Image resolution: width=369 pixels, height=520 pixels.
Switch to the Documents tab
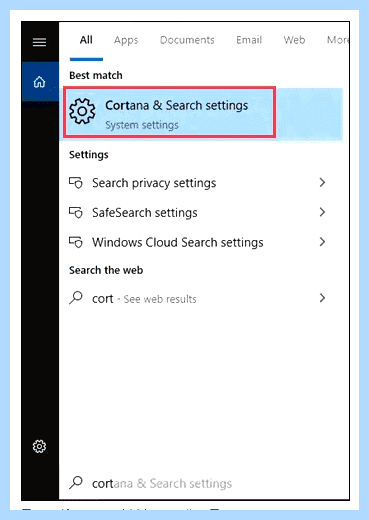point(187,40)
